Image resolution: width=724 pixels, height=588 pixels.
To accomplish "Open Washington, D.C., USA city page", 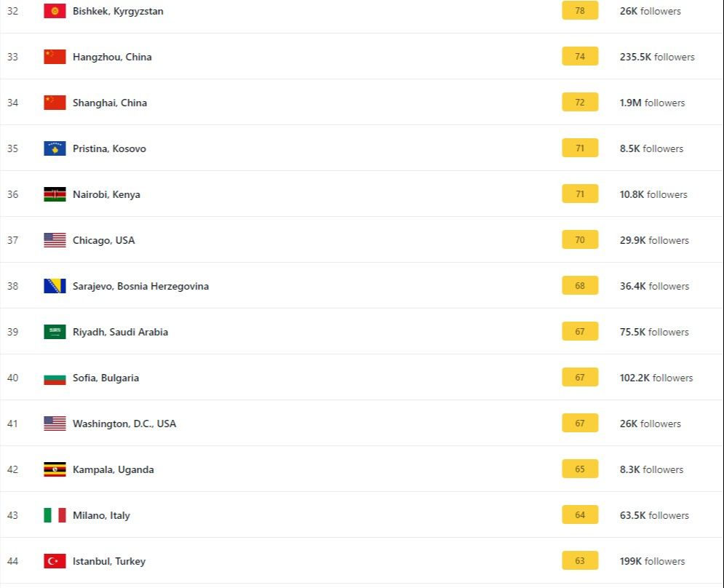I will 124,424.
